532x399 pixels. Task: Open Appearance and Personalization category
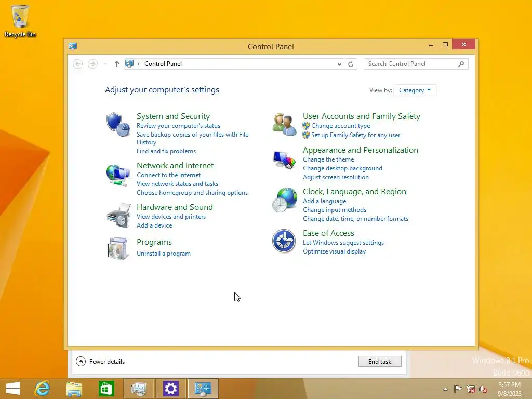361,150
